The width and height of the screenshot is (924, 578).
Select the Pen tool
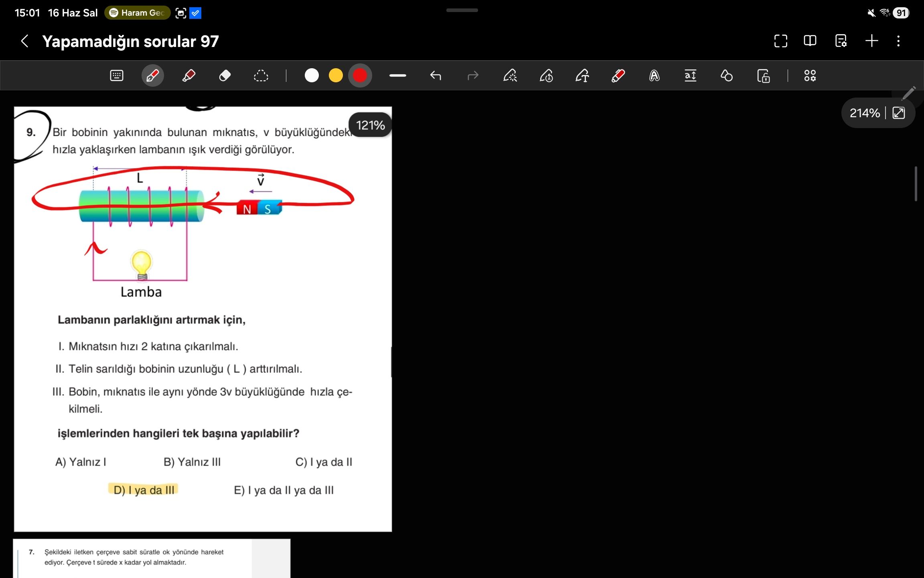(x=153, y=75)
